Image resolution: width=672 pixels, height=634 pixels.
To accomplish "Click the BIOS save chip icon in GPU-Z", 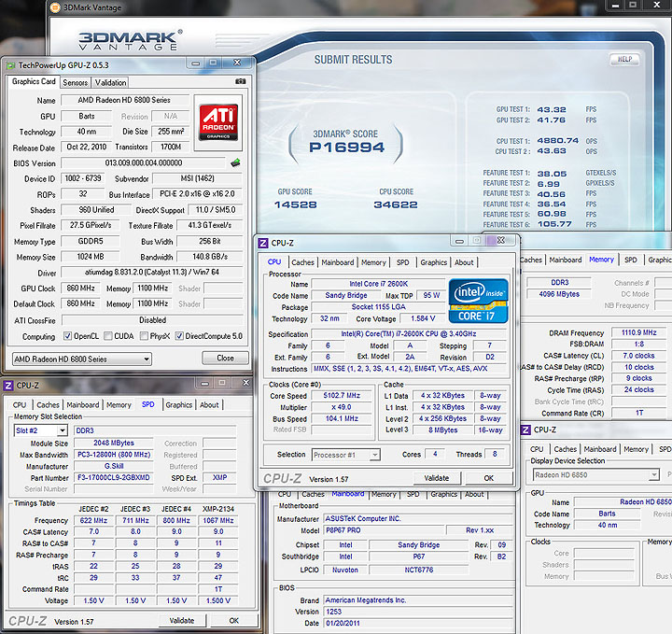I will [235, 162].
